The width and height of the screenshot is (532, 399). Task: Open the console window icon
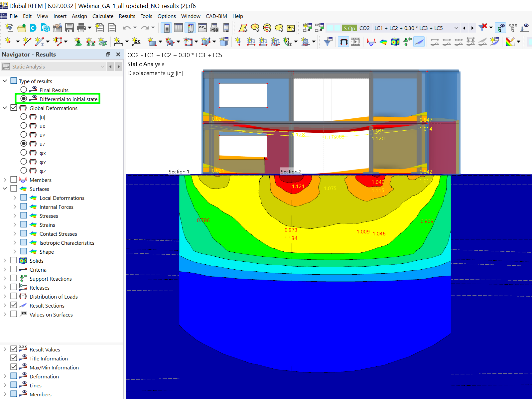tap(202, 28)
